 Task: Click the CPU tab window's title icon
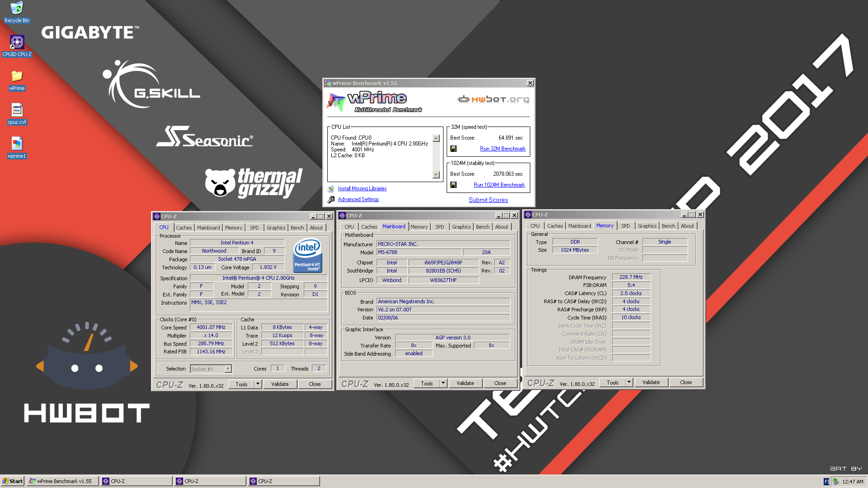[x=157, y=216]
